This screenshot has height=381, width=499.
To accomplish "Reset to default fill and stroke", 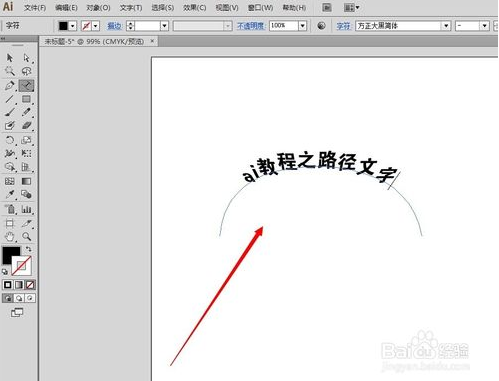I will [x=5, y=272].
